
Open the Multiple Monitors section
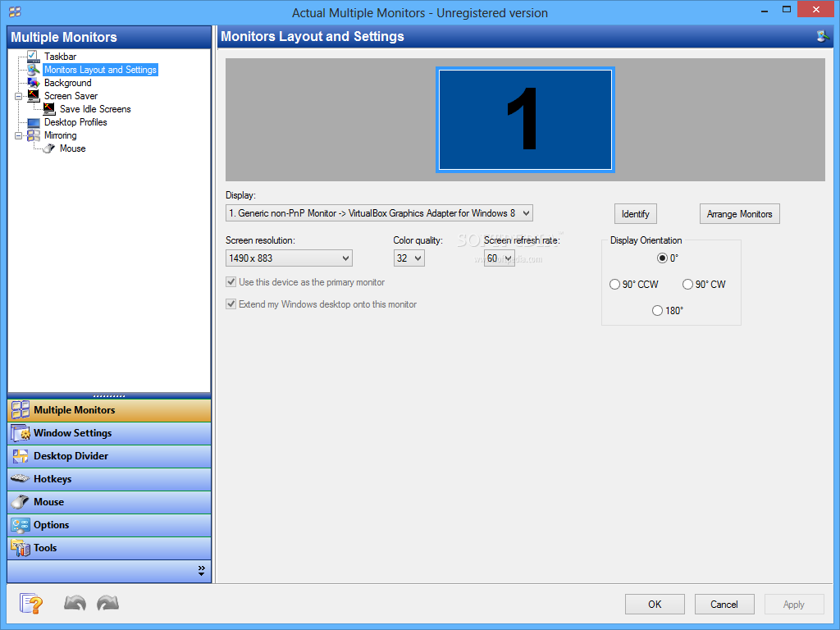[109, 410]
